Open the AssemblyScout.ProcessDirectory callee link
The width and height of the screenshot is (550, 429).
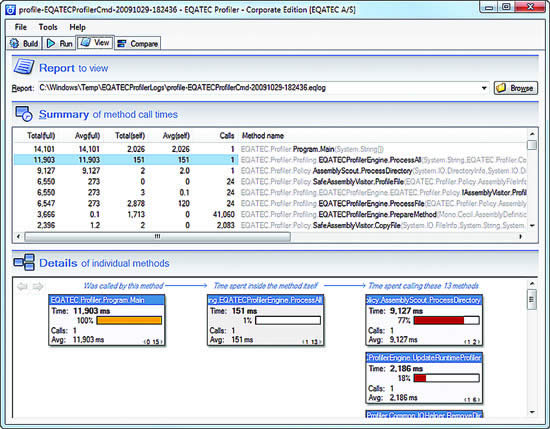click(x=423, y=300)
